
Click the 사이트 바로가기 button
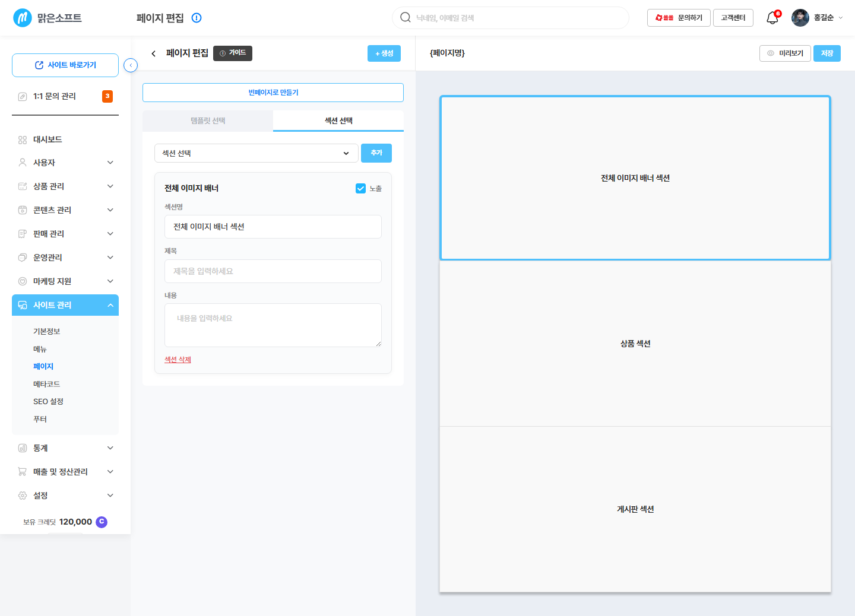(65, 65)
